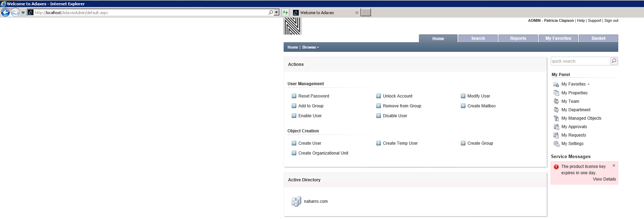644x219 pixels.
Task: Open the Support link
Action: tap(595, 20)
